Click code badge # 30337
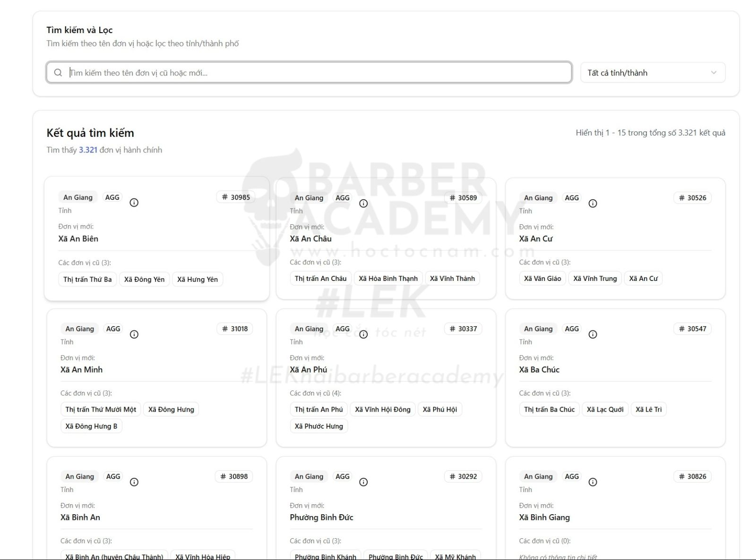The image size is (756, 560). tap(463, 329)
